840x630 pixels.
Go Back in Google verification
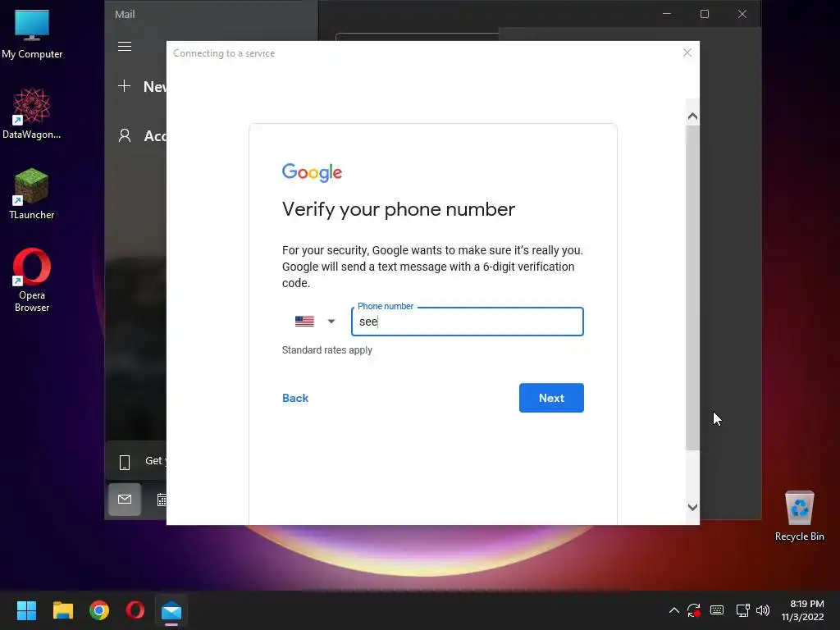pos(295,398)
